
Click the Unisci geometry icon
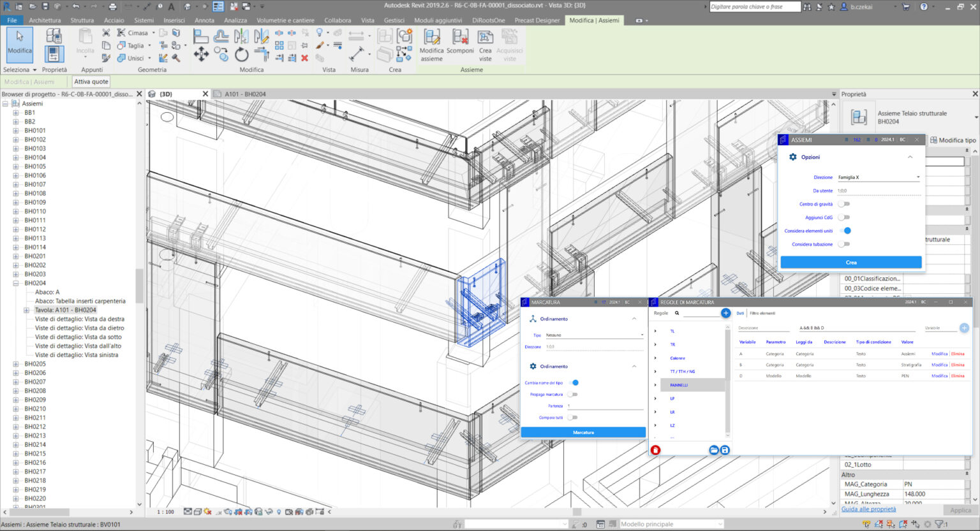click(122, 57)
